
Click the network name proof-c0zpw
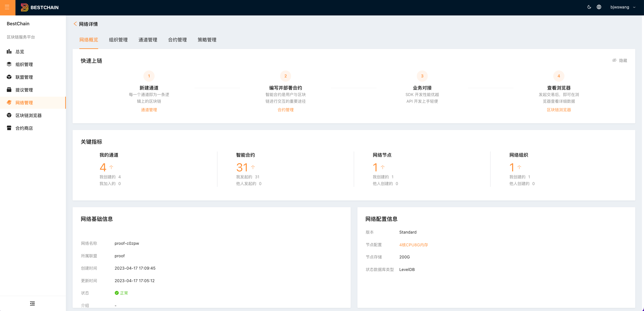pyautogui.click(x=127, y=243)
